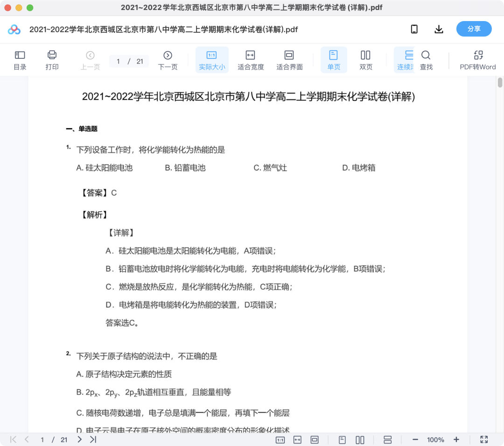Viewport: 504px width, 446px height.
Task: Click the mobile phone icon in header
Action: click(414, 29)
